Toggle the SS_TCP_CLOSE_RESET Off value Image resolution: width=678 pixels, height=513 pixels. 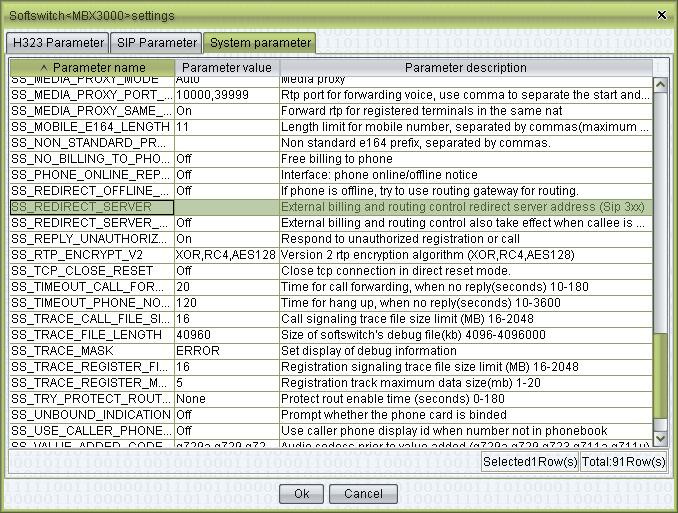(x=226, y=271)
